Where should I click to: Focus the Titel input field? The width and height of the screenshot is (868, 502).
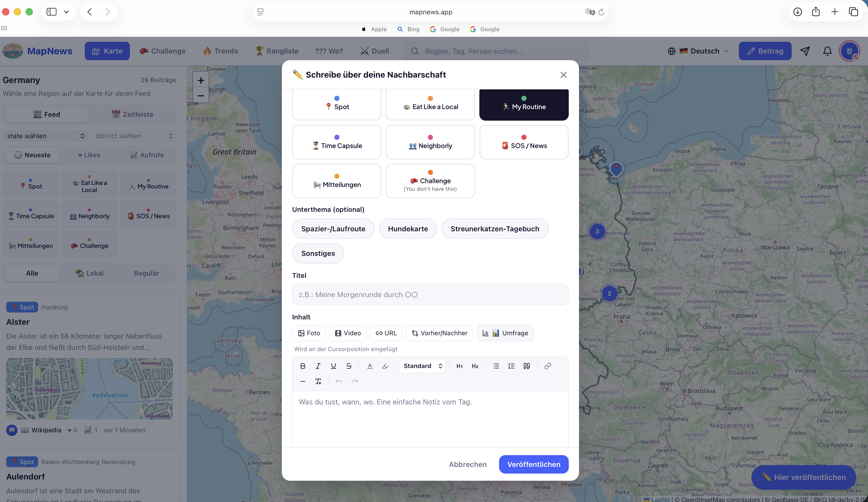coord(430,294)
